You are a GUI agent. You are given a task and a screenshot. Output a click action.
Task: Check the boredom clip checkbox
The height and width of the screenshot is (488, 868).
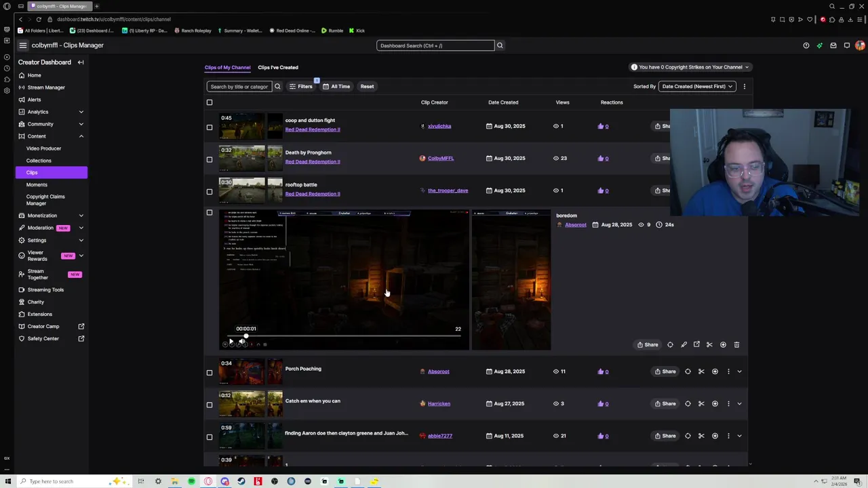[210, 213]
